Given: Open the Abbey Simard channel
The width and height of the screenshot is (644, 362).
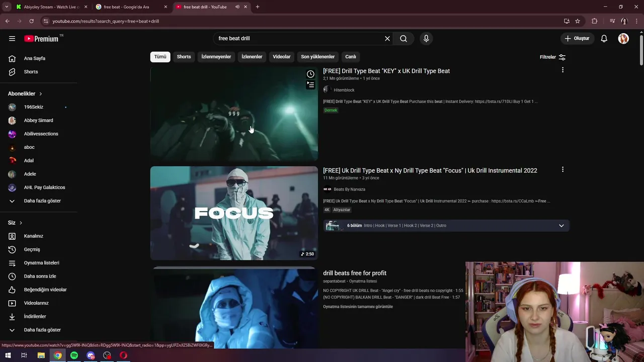Looking at the screenshot, I should point(39,121).
